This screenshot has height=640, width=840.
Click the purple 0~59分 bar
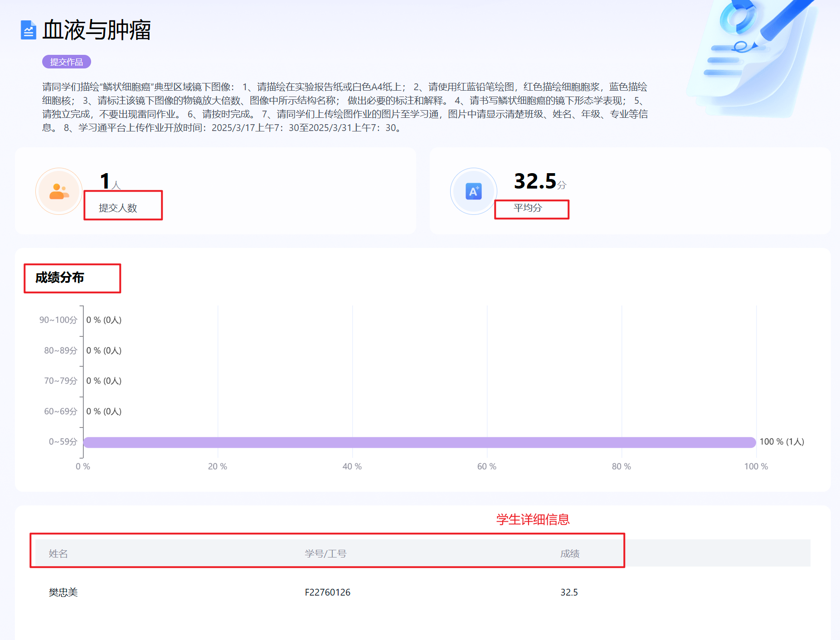coord(419,442)
